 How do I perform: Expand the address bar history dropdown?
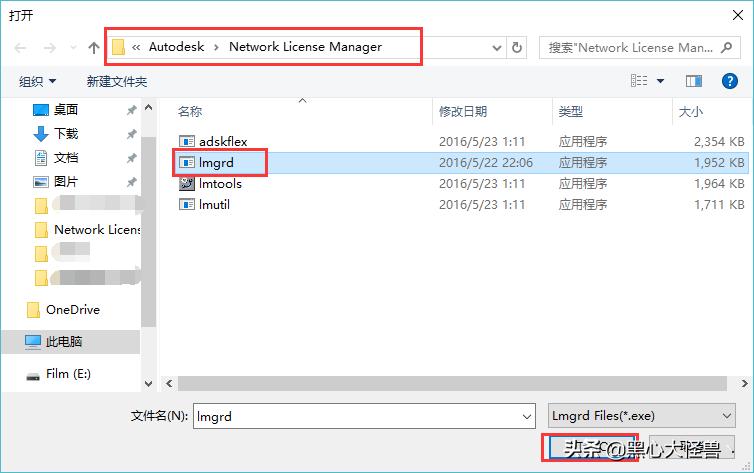pyautogui.click(x=497, y=48)
